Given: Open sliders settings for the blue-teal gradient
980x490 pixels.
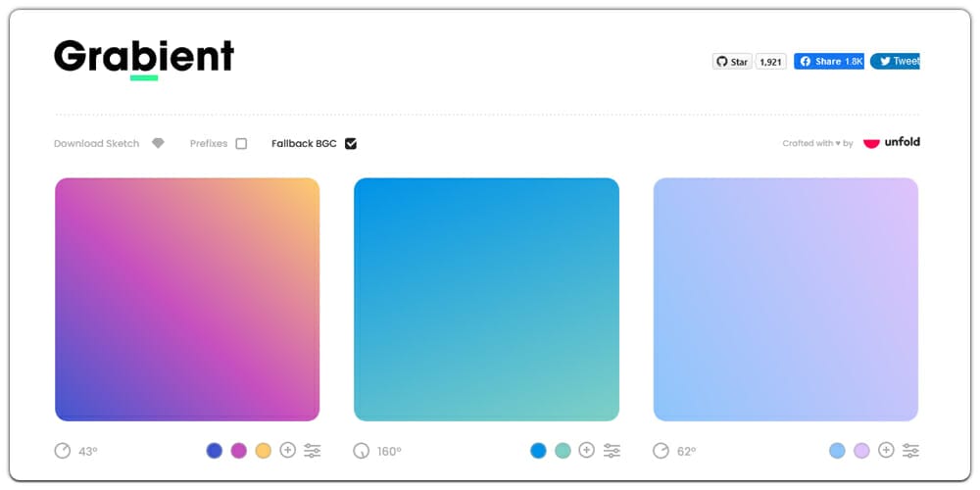Looking at the screenshot, I should pyautogui.click(x=612, y=451).
